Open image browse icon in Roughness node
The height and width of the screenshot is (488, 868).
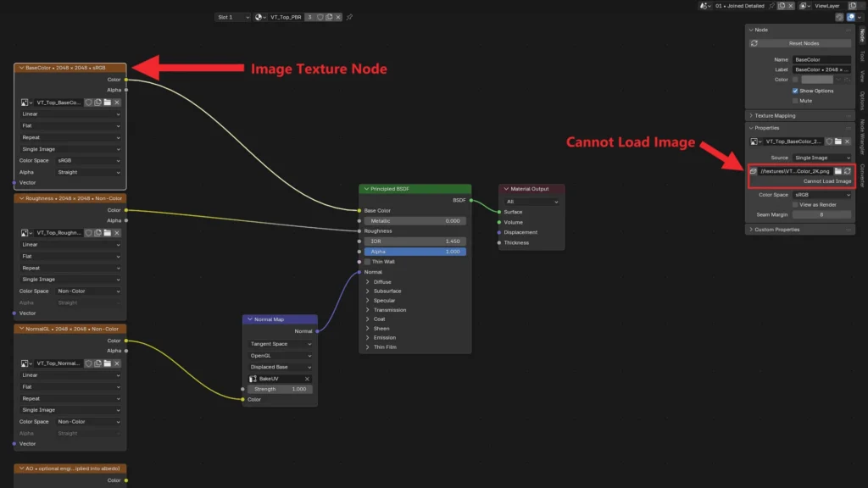point(26,233)
